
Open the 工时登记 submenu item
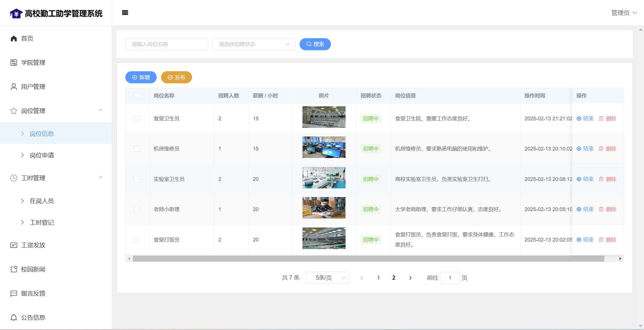click(42, 223)
